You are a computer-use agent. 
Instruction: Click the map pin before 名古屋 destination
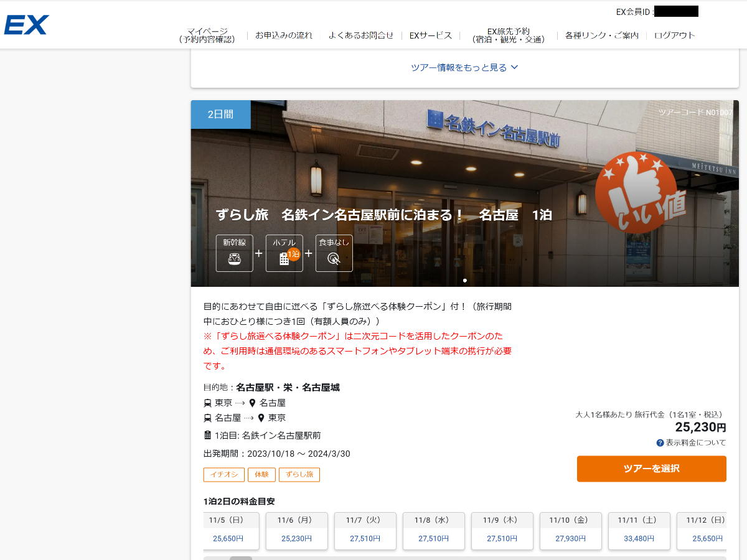coord(252,403)
